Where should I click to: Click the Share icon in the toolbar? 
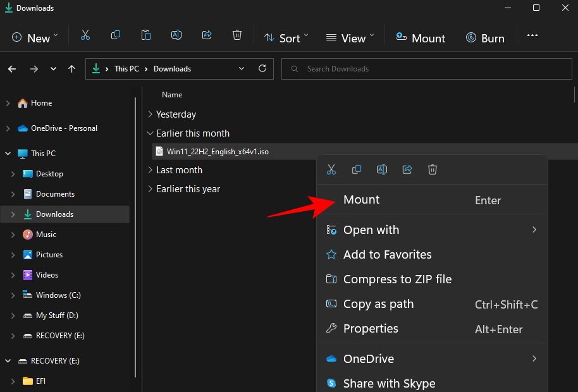click(x=207, y=36)
